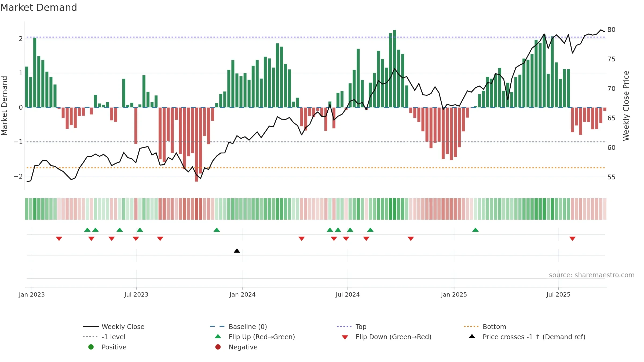The height and width of the screenshot is (362, 644).
Task: Click the black Price crosses -1 legend triangle
Action: (x=472, y=337)
